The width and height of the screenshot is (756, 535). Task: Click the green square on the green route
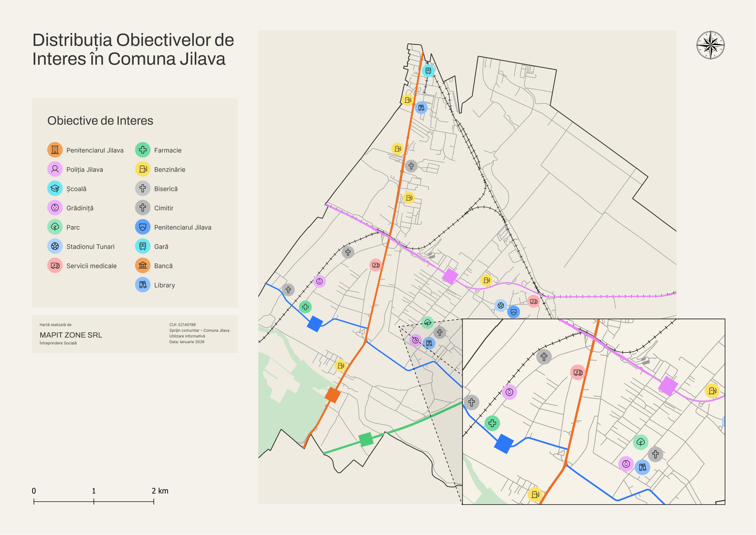point(366,439)
